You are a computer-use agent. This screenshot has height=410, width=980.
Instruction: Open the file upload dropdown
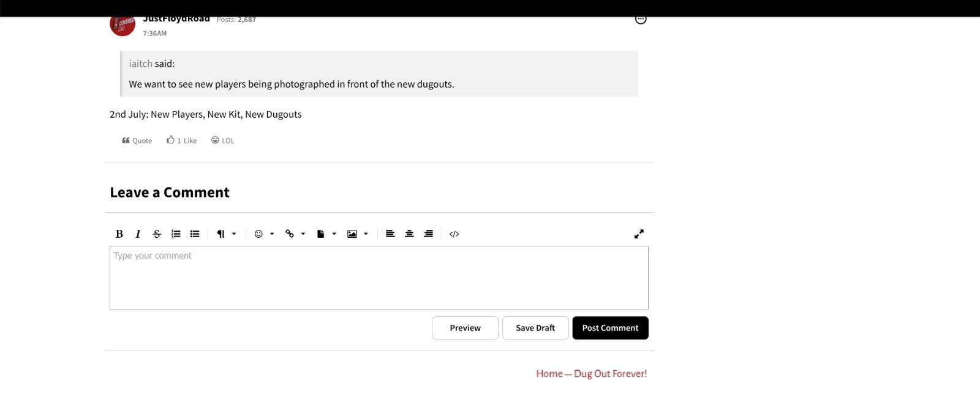[x=326, y=234]
